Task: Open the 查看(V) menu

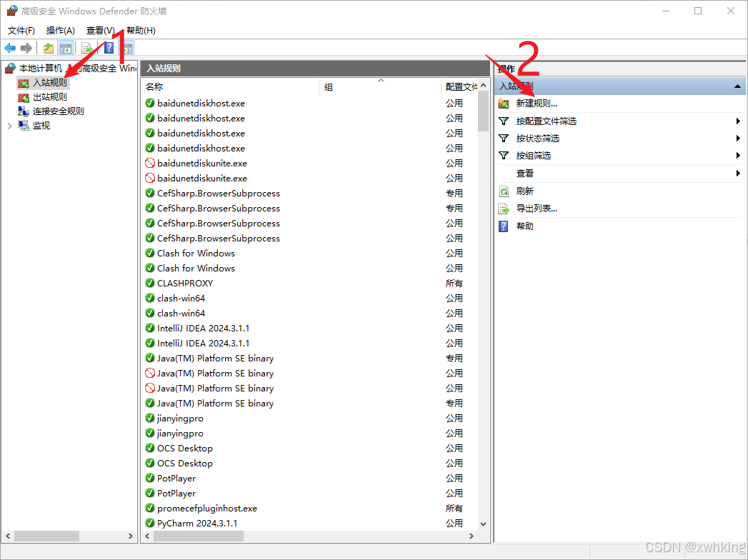Action: point(100,31)
